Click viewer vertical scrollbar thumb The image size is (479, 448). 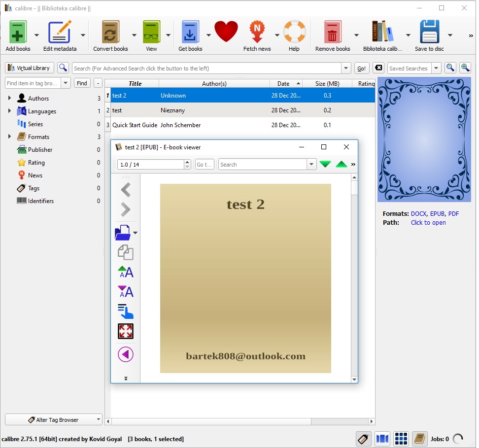[354, 188]
